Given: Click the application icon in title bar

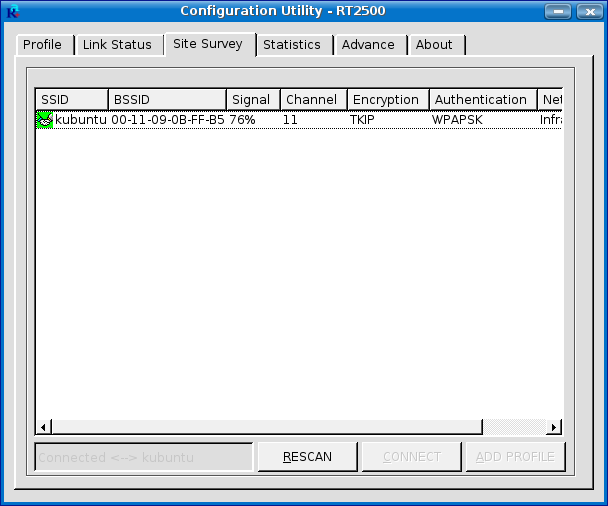Looking at the screenshot, I should click(13, 11).
